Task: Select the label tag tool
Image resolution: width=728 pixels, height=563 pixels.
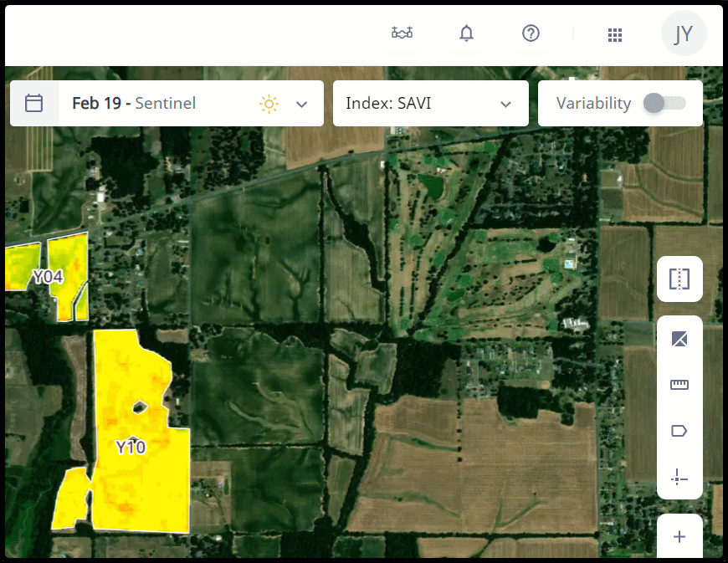Action: click(x=679, y=431)
